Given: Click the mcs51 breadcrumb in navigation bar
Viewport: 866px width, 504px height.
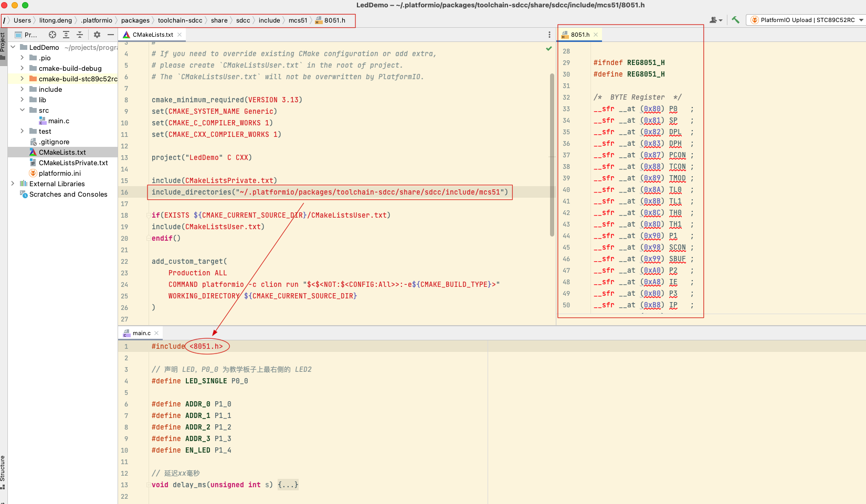Looking at the screenshot, I should 298,20.
